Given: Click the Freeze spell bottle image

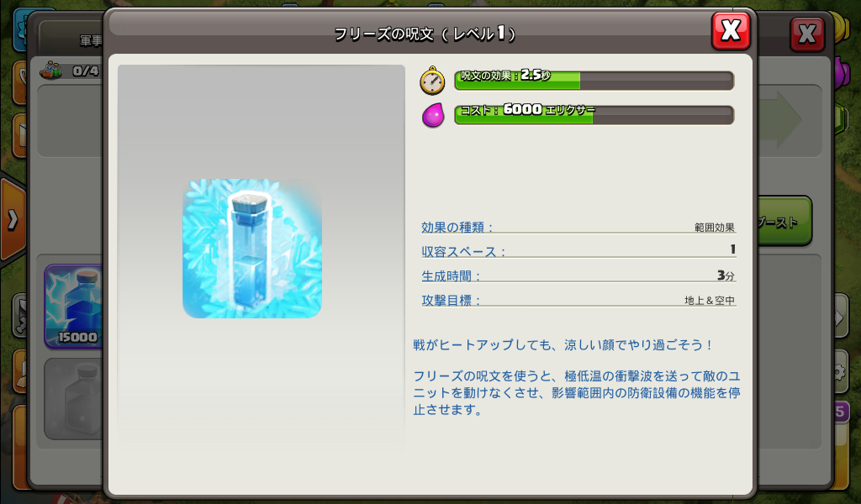Looking at the screenshot, I should tap(252, 249).
